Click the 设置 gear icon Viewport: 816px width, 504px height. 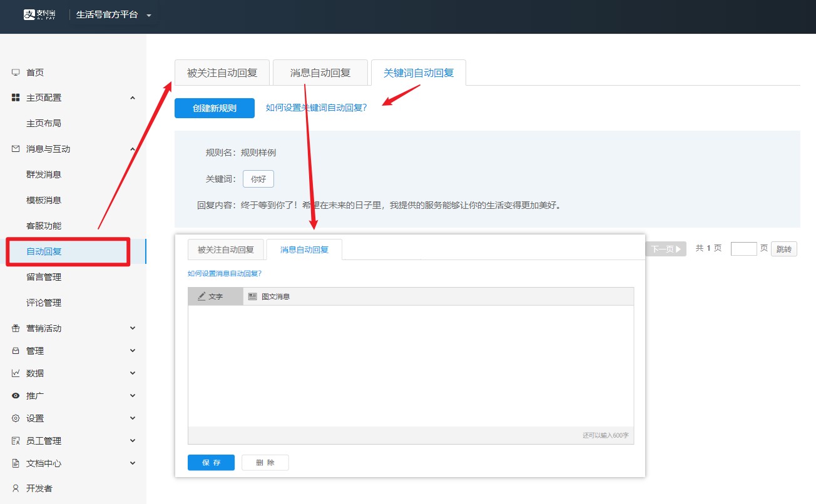[16, 418]
